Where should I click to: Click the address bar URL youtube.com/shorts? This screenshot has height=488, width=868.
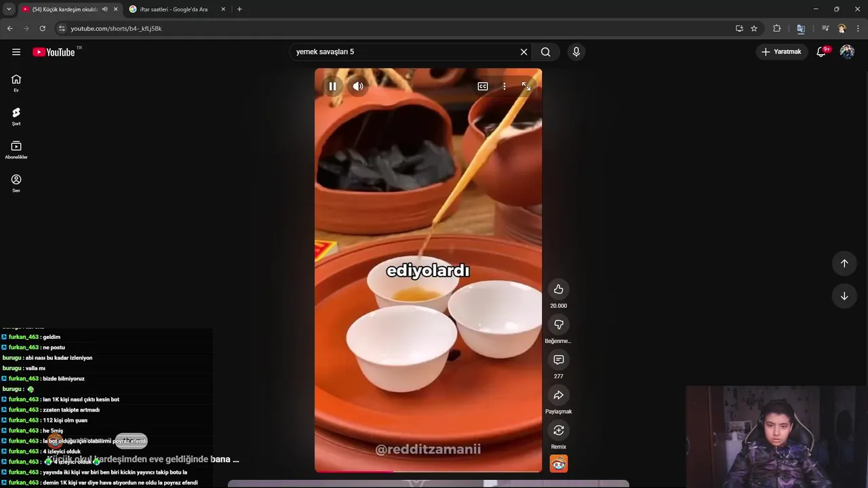point(116,28)
